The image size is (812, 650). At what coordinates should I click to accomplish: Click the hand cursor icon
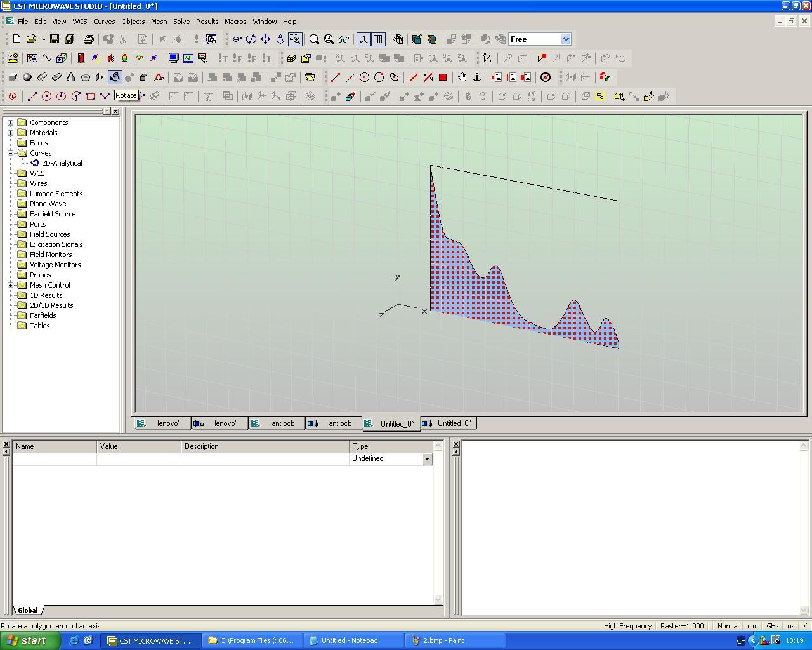click(x=462, y=77)
